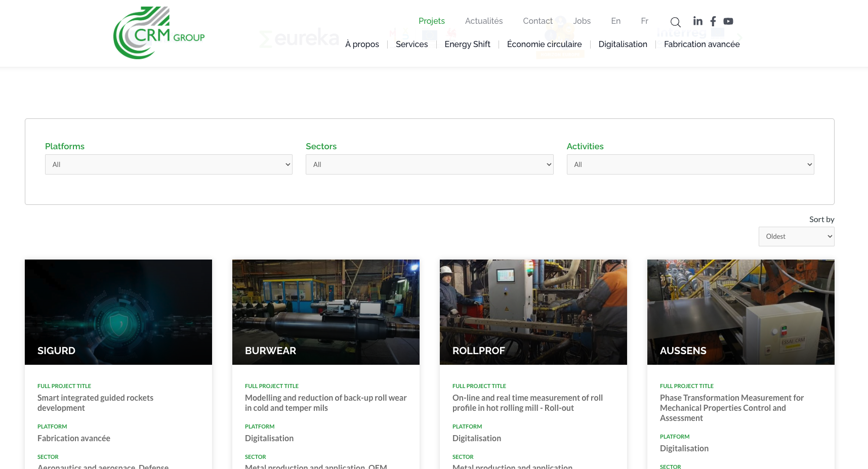Click the Platforms filter label

click(65, 146)
